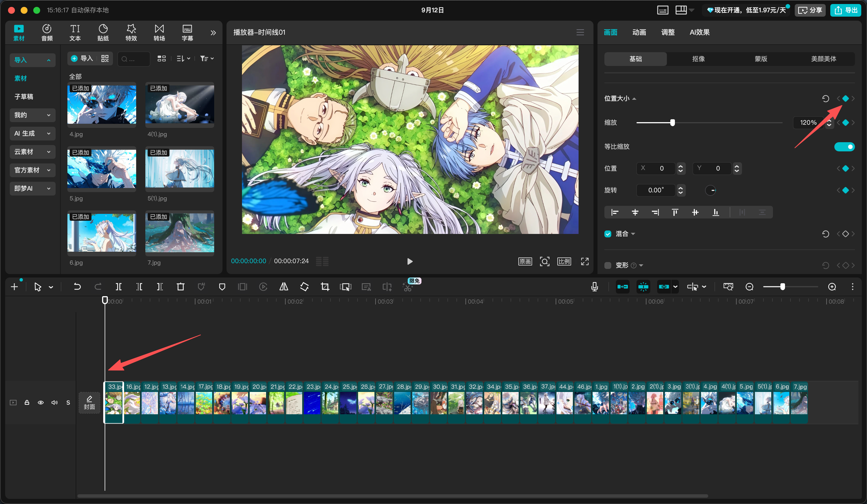Switch to the AI效果 tab
This screenshot has width=867, height=504.
pyautogui.click(x=700, y=32)
